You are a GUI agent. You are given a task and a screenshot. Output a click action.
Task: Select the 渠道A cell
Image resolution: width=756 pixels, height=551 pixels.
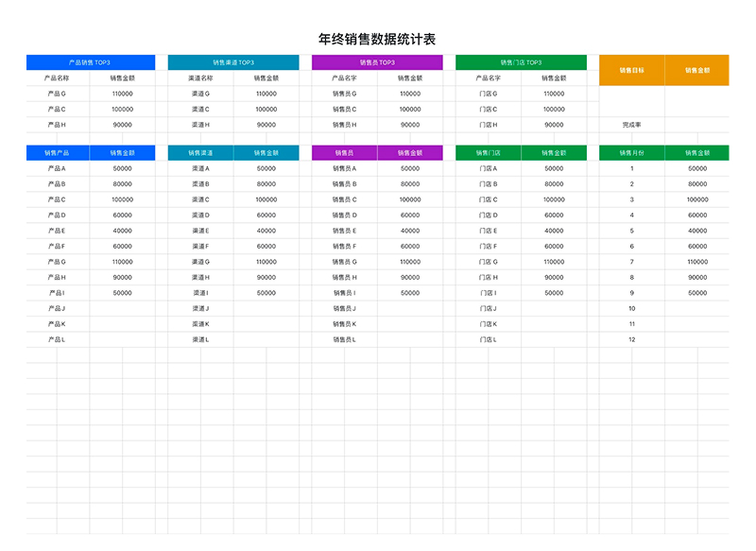[x=200, y=168]
